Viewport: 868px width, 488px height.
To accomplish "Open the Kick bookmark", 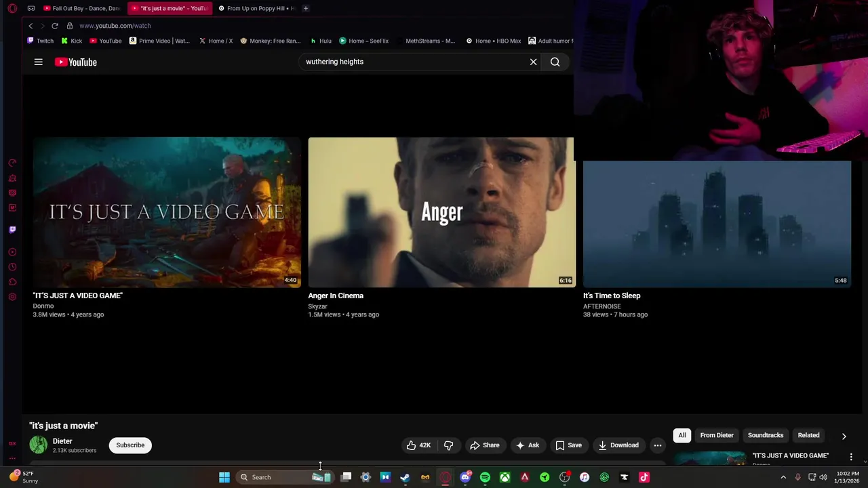I will tap(71, 41).
